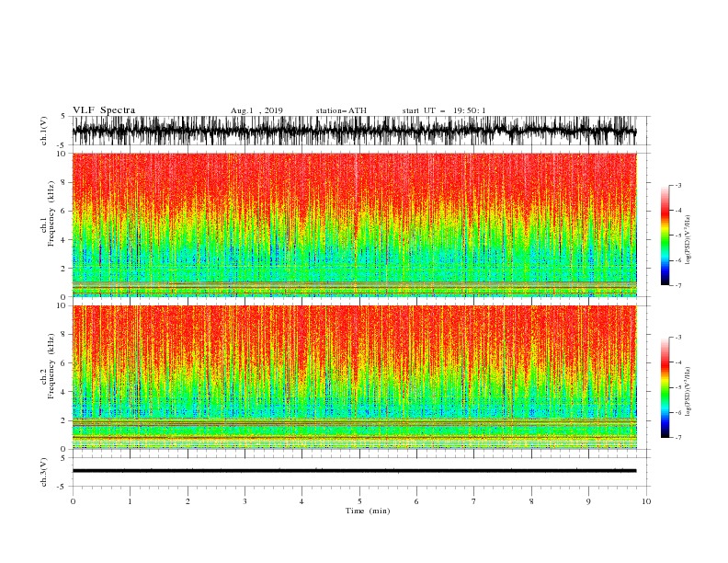Click the ch.2 frequency tick label "2"
The width and height of the screenshot is (728, 563).
(x=63, y=420)
